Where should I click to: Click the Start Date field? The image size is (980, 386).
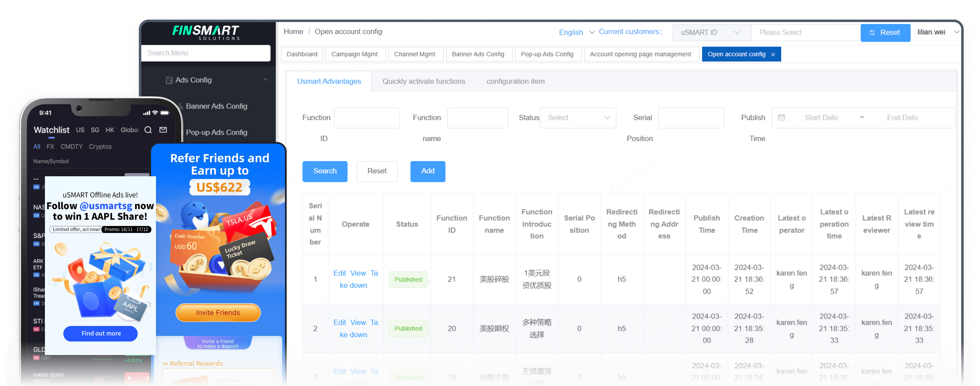[x=821, y=118]
